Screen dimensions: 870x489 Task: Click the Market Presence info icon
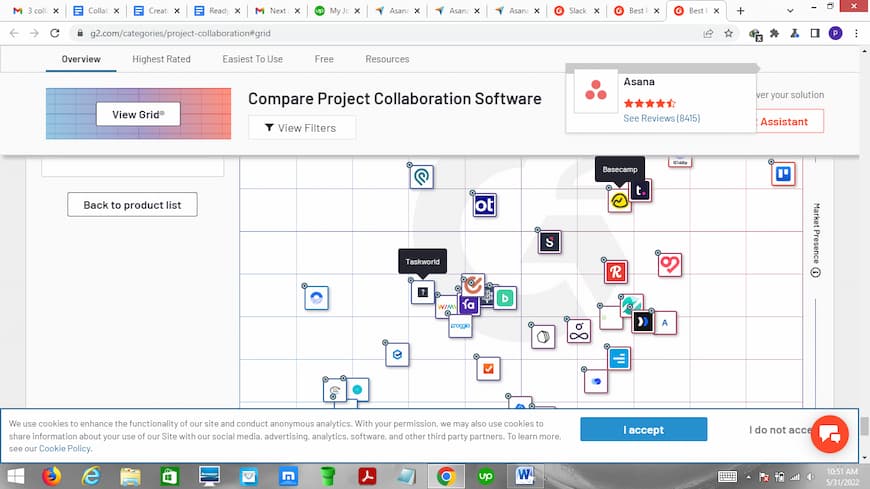(816, 273)
